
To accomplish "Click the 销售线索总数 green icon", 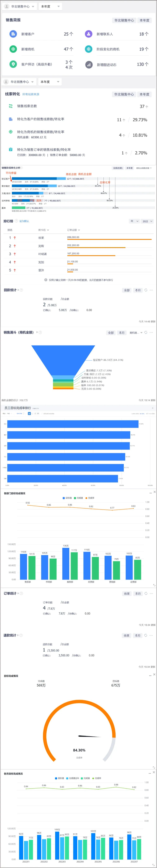I will tap(10, 106).
